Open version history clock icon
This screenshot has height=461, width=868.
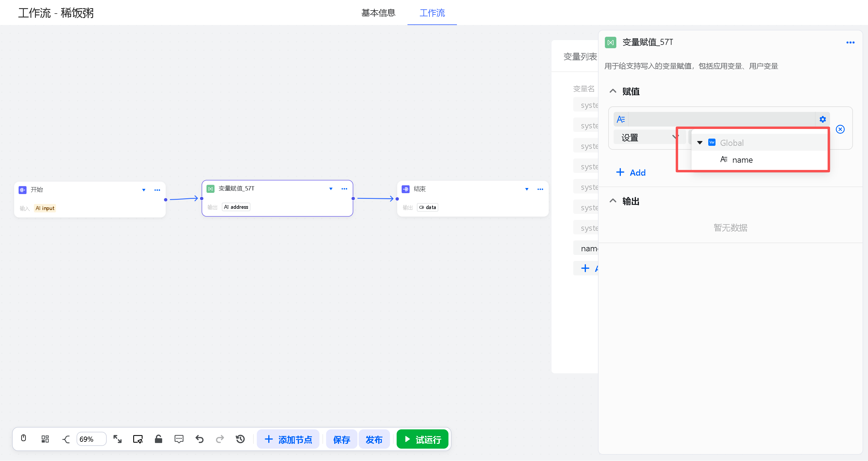[240, 439]
